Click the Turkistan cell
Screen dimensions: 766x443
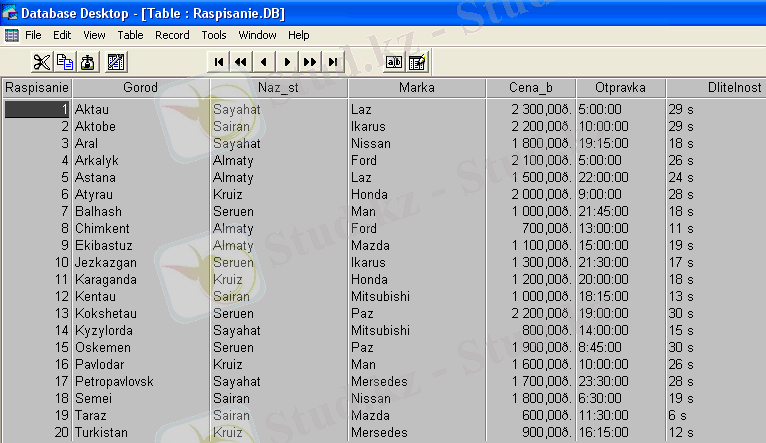coord(141,433)
